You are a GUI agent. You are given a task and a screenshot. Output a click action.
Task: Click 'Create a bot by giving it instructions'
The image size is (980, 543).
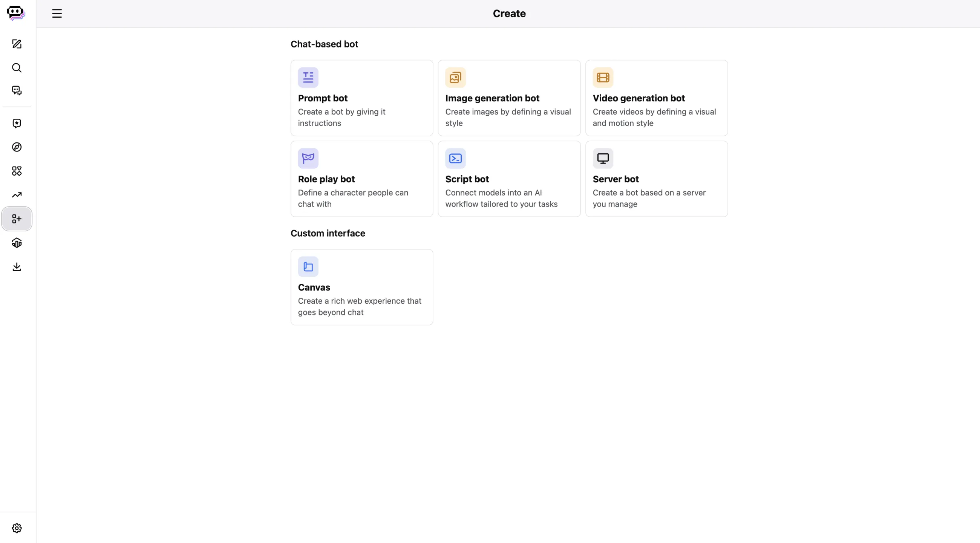pos(341,118)
